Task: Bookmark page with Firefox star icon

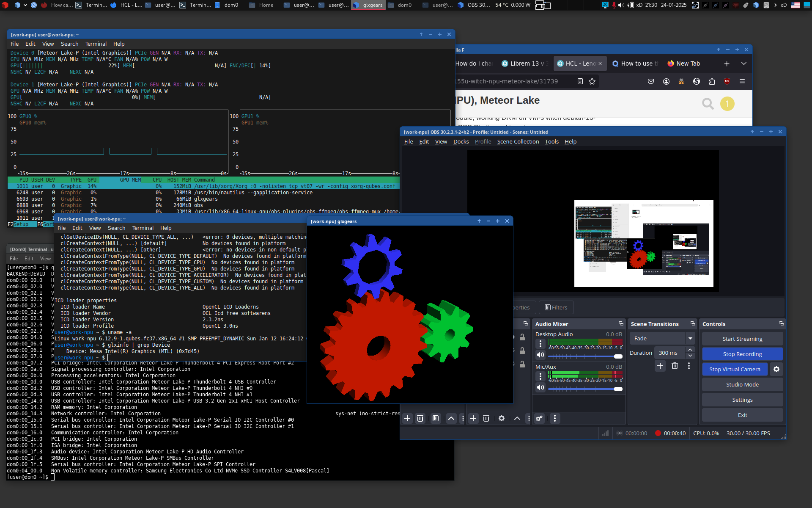Action: (592, 81)
